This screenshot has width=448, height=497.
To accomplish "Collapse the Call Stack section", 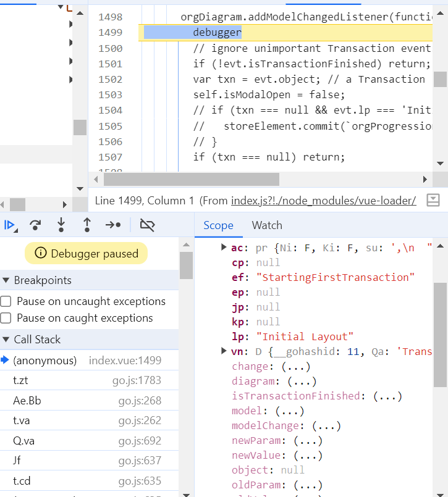I will (x=6, y=340).
